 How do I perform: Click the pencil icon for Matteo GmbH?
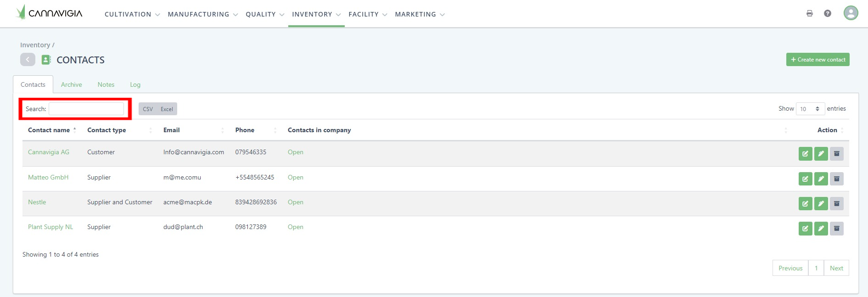tap(821, 179)
